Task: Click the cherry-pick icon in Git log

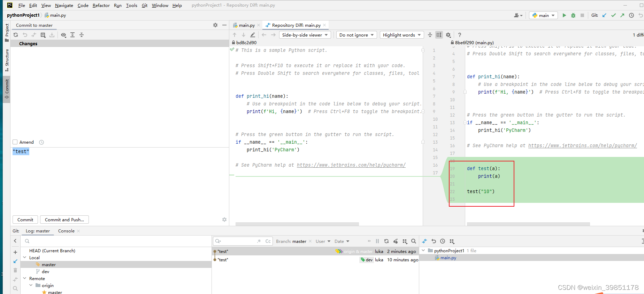Action: (396, 241)
